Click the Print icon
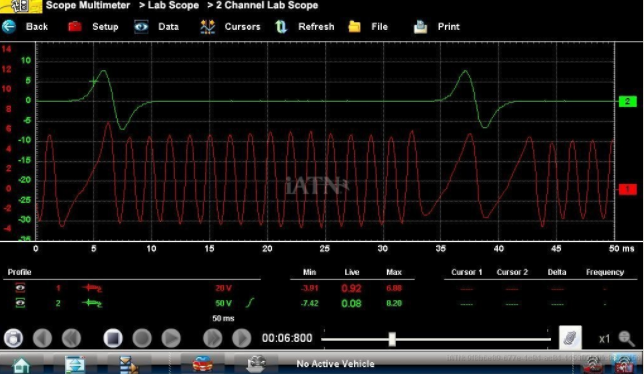This screenshot has width=644, height=374. (420, 27)
